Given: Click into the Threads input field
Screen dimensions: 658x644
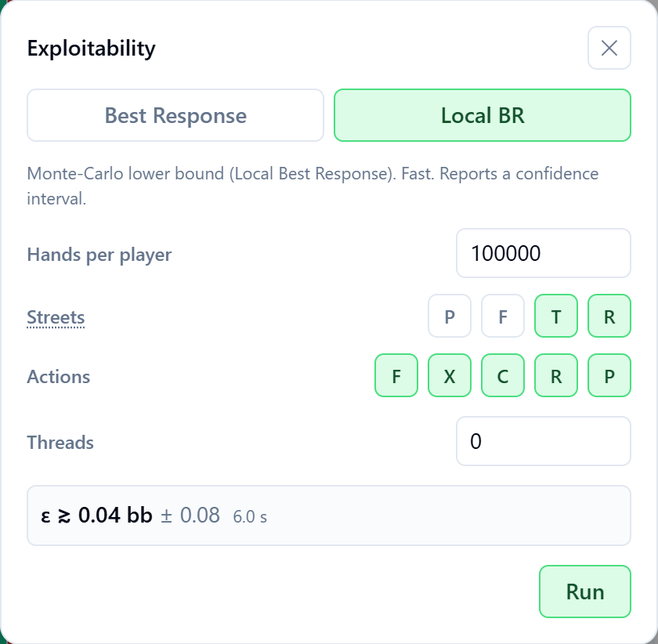Looking at the screenshot, I should point(544,441).
